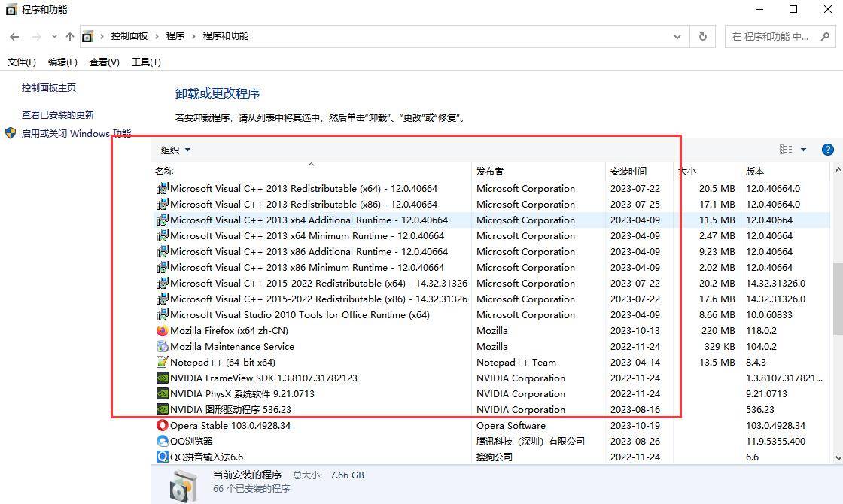Click the scroll up arrow of the list
Image resolution: width=843 pixels, height=504 pixels.
pos(838,170)
